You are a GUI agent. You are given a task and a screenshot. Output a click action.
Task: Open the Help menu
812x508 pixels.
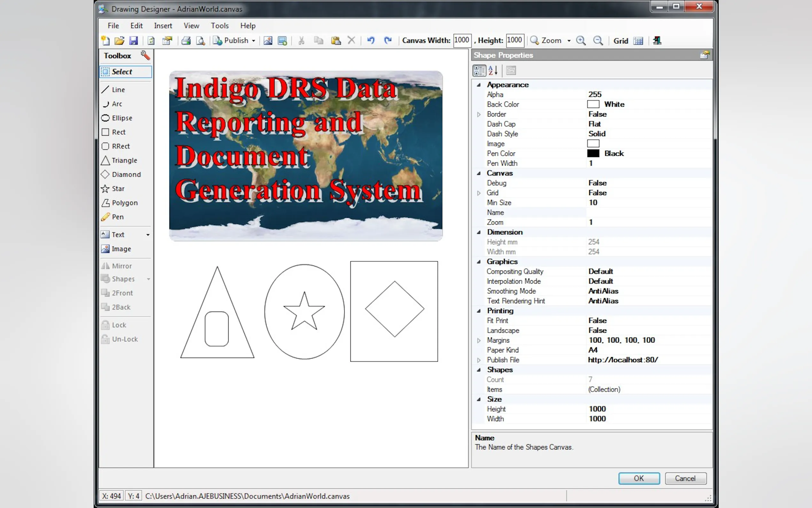pyautogui.click(x=248, y=26)
